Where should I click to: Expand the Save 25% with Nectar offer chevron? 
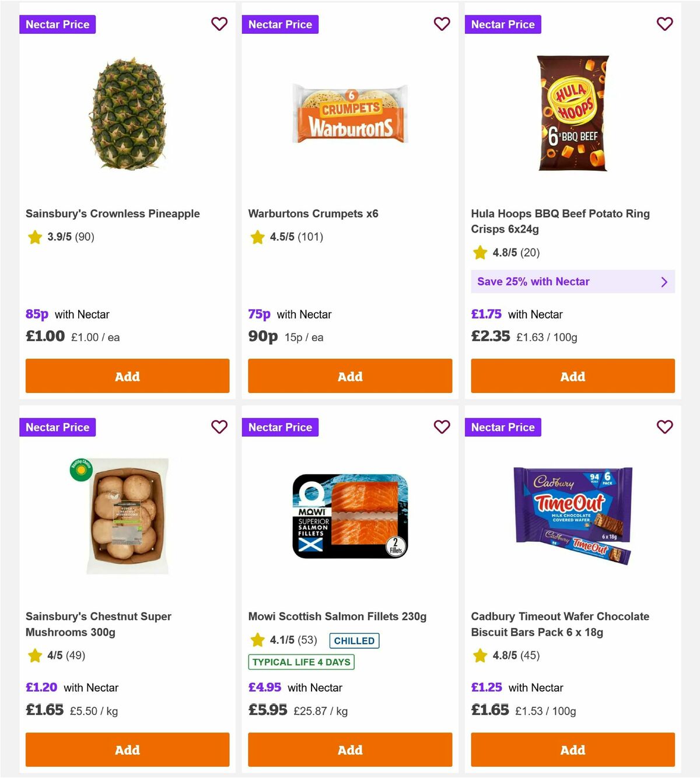click(x=664, y=281)
